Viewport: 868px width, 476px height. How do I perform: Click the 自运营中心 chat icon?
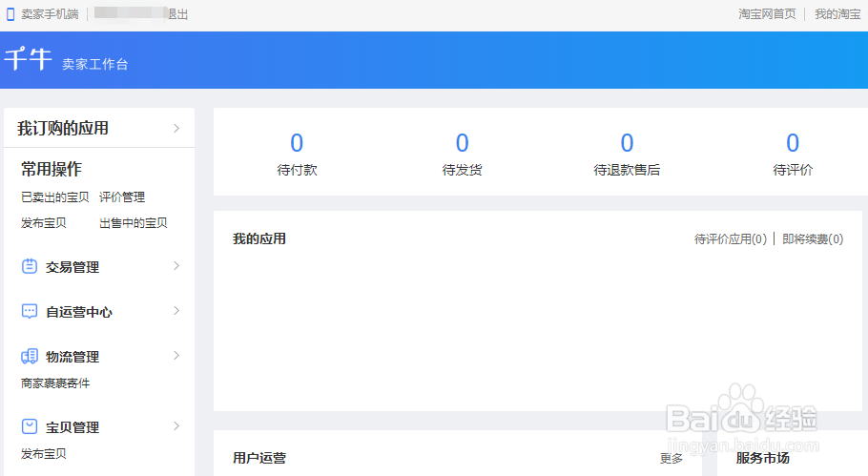pos(30,311)
